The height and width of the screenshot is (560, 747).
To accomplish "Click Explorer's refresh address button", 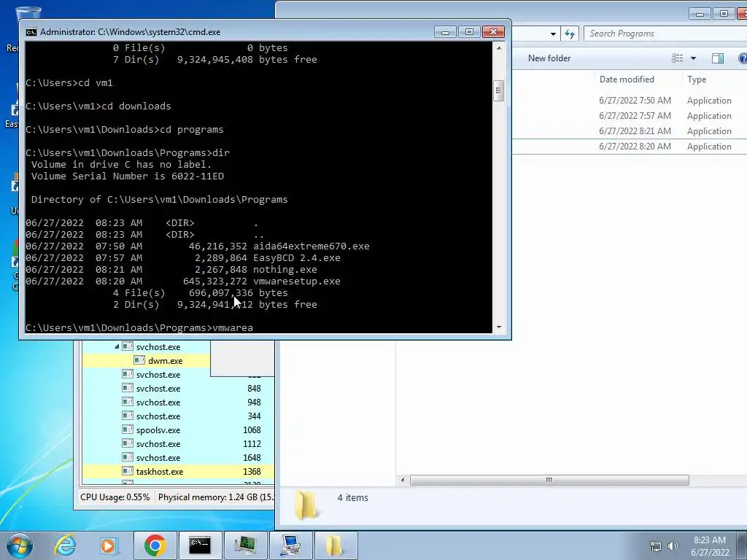I will click(x=570, y=34).
